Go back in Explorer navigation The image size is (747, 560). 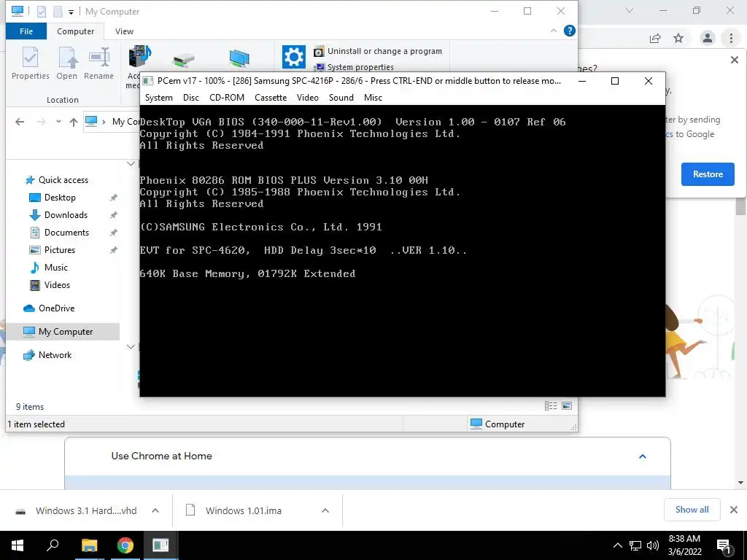click(20, 122)
